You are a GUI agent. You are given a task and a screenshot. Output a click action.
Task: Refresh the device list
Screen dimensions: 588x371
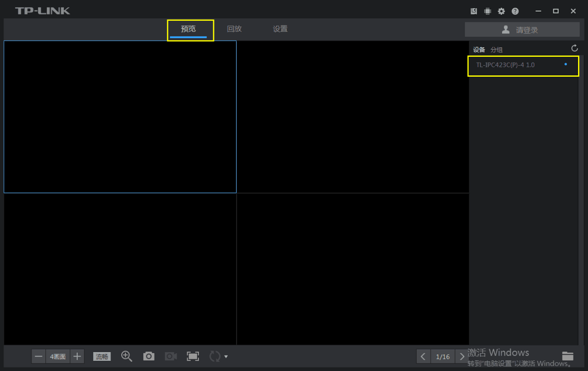(x=574, y=49)
